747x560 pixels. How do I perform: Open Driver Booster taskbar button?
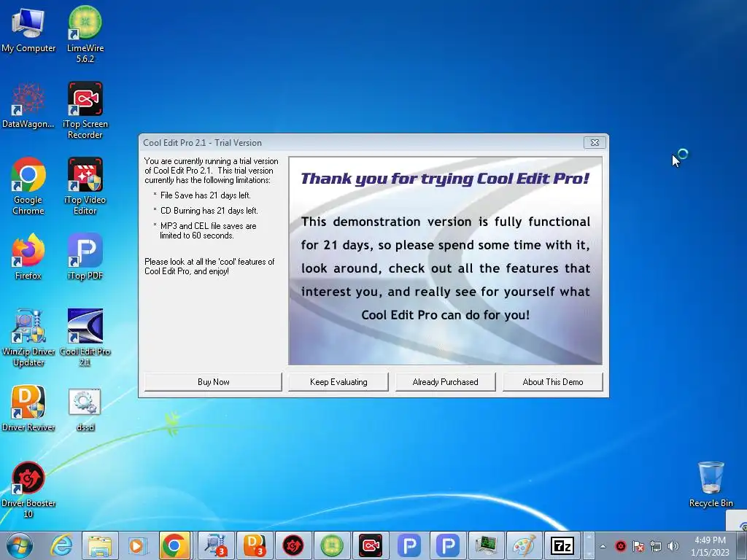click(293, 545)
